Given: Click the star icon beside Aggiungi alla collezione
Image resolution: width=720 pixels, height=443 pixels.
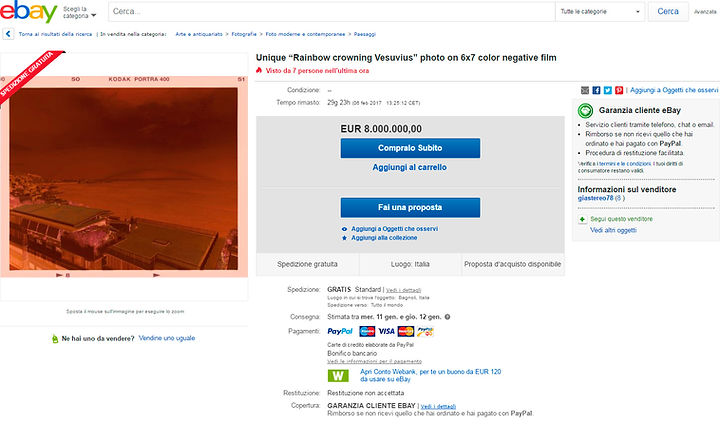Looking at the screenshot, I should pos(344,238).
